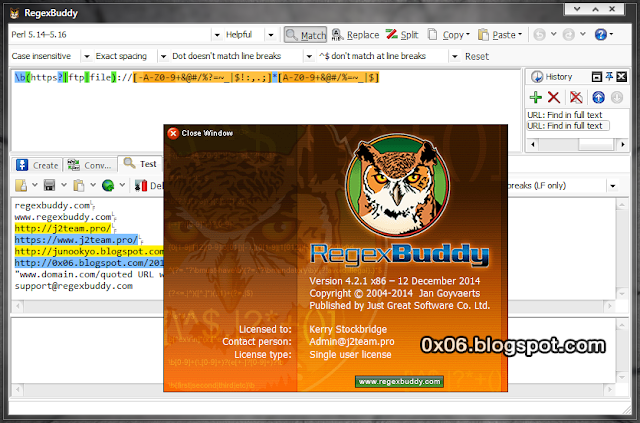The height and width of the screenshot is (423, 640).
Task: Expand the open-file icon dropdown arrow
Action: (35, 185)
